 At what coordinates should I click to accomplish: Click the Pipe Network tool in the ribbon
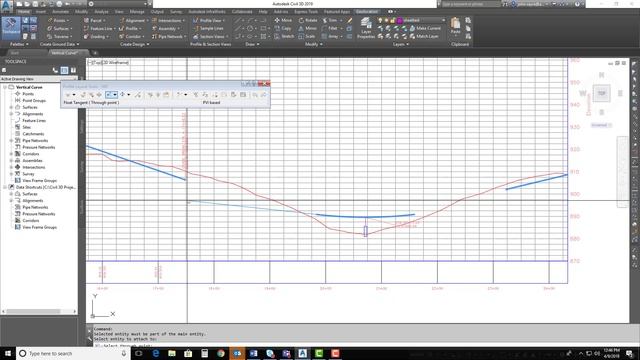coord(169,37)
